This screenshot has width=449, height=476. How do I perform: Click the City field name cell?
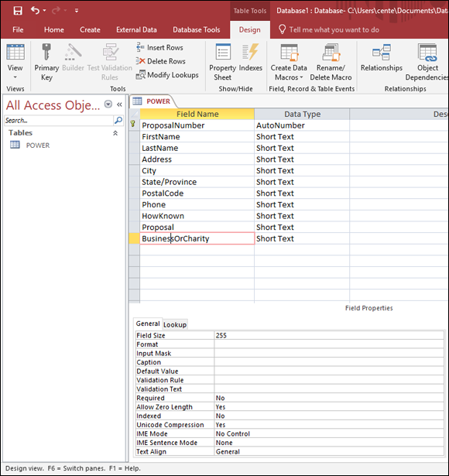coord(197,170)
